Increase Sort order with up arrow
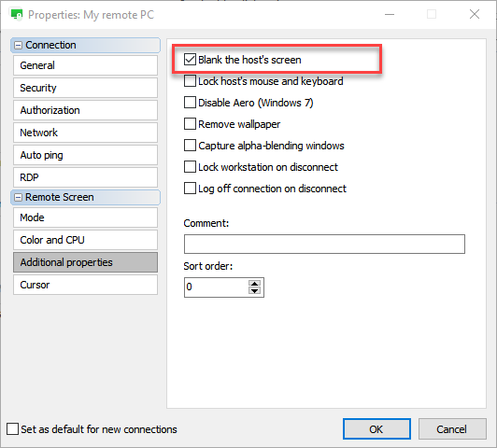 tap(254, 283)
